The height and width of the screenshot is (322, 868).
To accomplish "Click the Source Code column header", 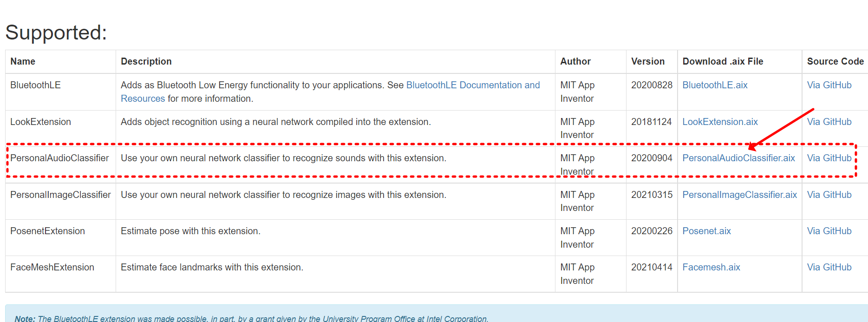I will 835,61.
